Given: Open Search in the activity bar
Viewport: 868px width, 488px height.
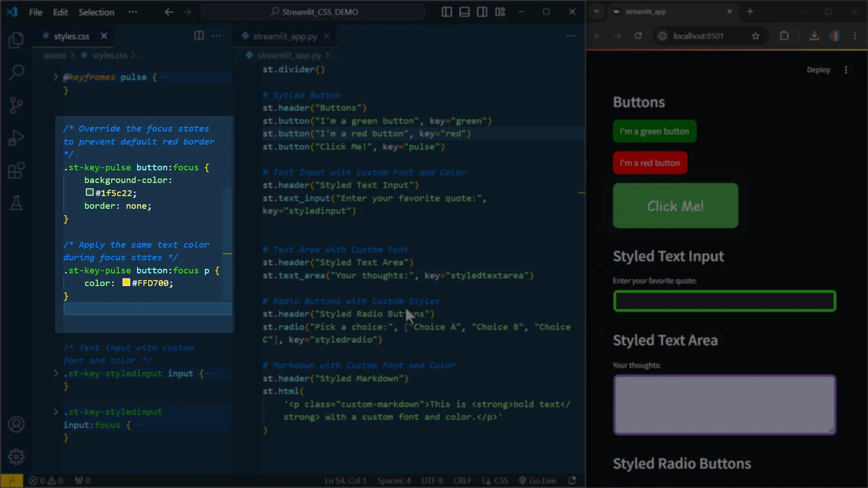Looking at the screenshot, I should 16,72.
